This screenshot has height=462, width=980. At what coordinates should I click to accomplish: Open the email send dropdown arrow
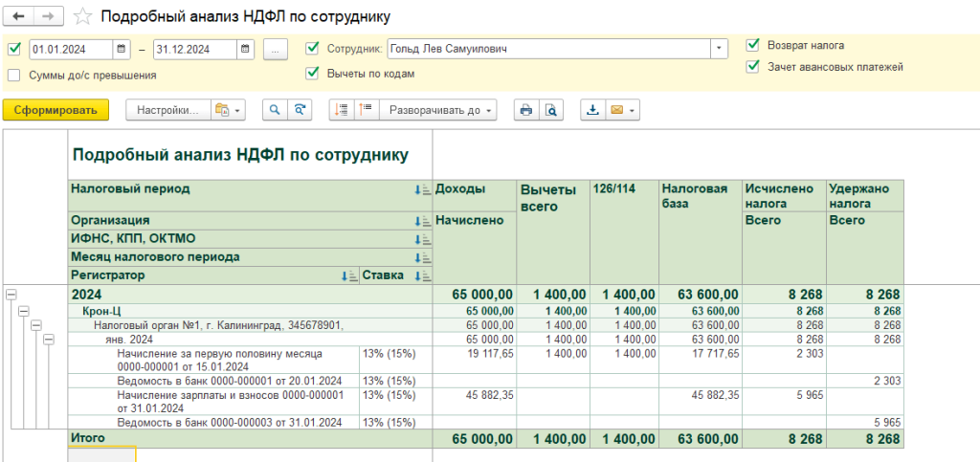click(632, 110)
